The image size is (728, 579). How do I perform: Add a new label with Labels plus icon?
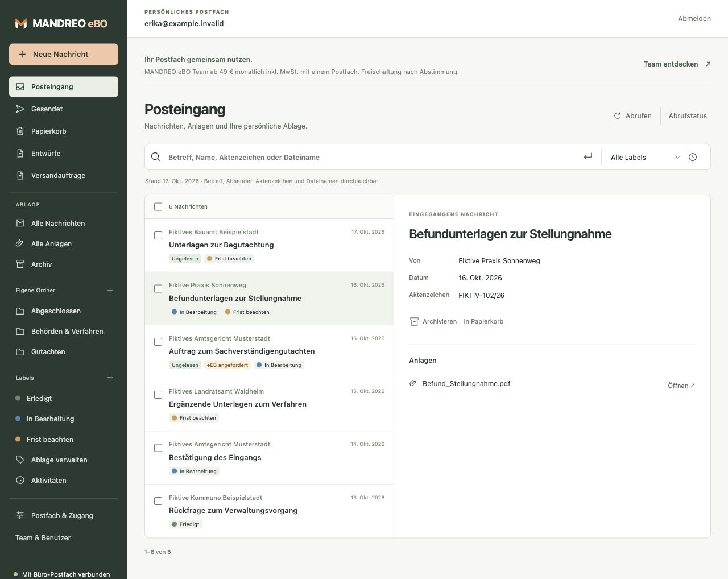tap(110, 378)
